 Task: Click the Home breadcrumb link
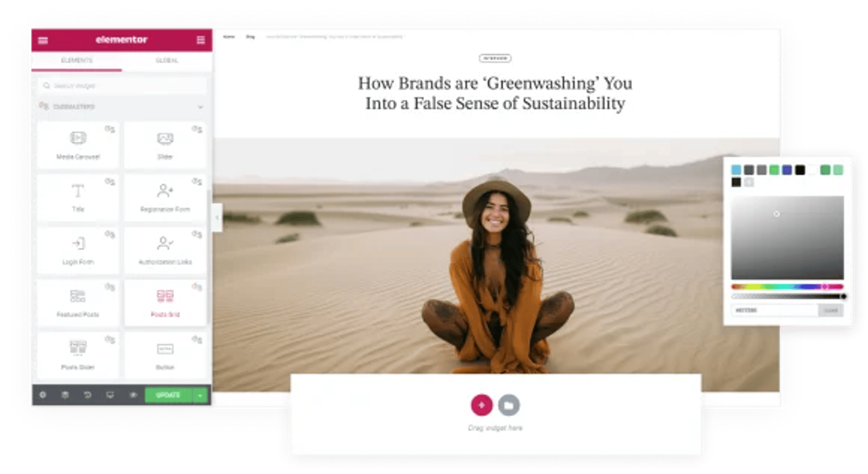point(229,37)
